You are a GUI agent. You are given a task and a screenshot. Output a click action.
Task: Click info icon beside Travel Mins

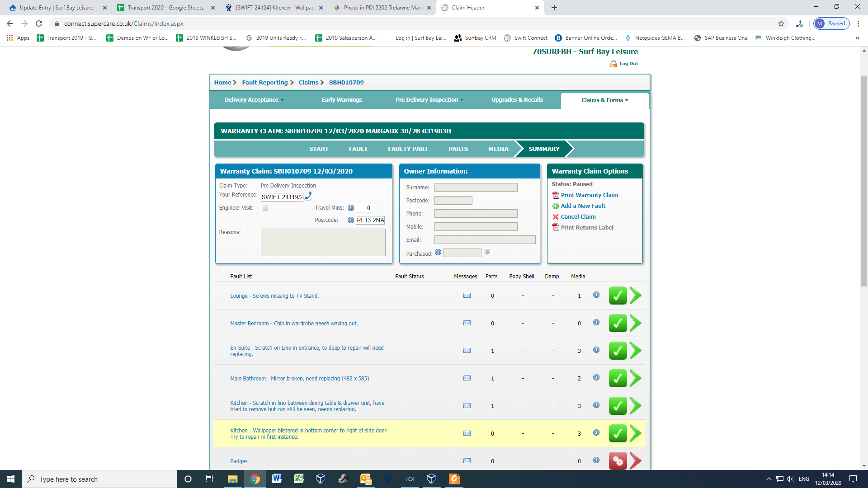[x=350, y=208]
